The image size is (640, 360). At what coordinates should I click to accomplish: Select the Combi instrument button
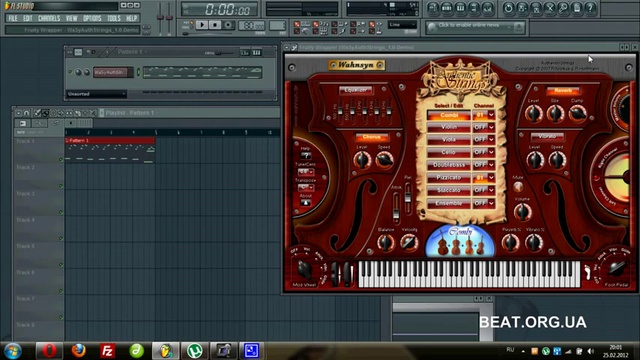click(449, 115)
